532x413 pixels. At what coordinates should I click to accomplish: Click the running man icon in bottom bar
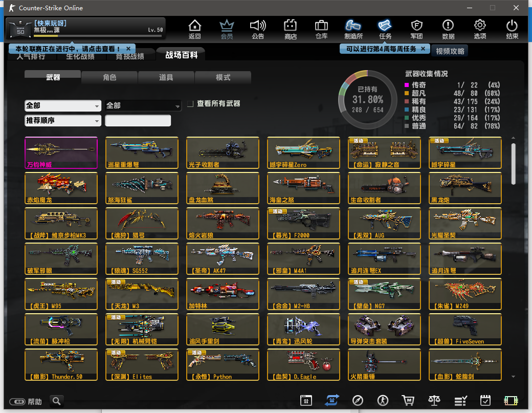click(383, 401)
